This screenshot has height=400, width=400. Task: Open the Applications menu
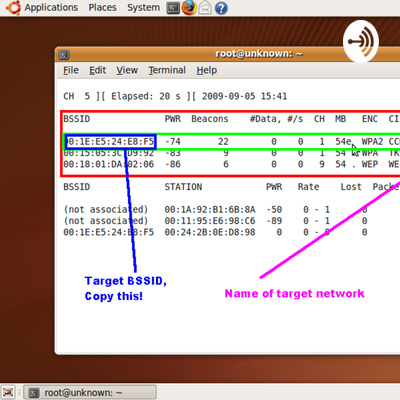[x=51, y=7]
